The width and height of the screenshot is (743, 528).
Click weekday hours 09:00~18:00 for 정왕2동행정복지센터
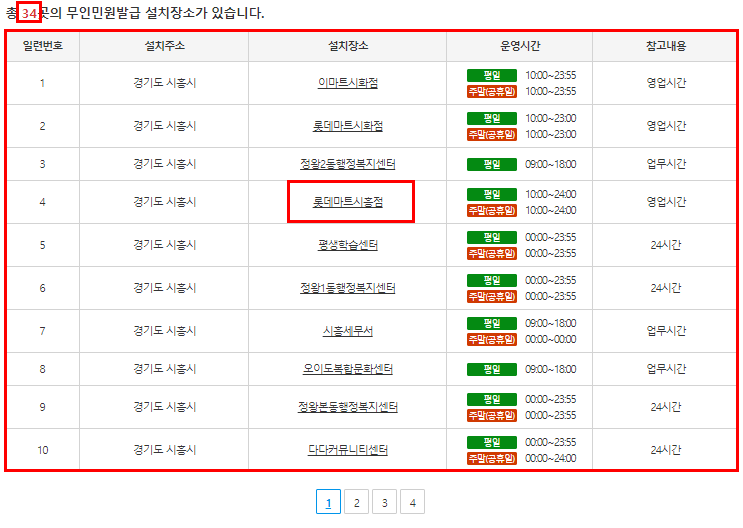click(551, 164)
